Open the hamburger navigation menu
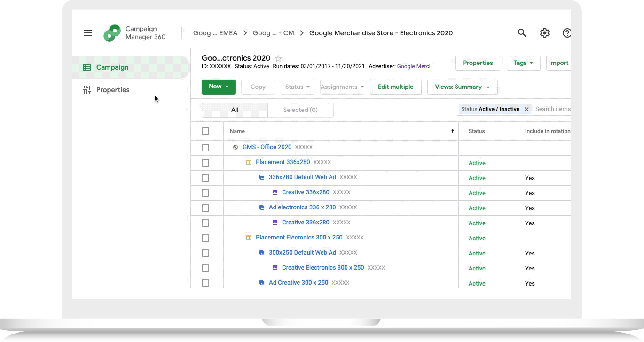The image size is (644, 342). pyautogui.click(x=87, y=33)
